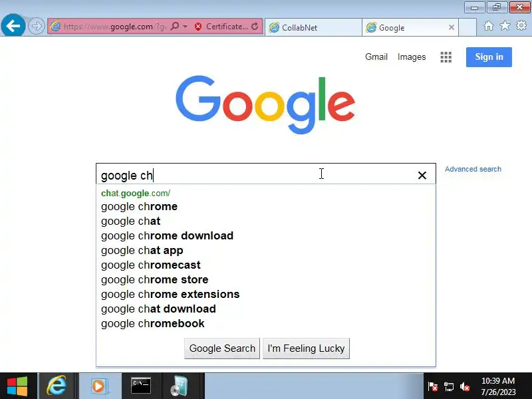Select the 'google chromebook' suggestion

point(265,323)
